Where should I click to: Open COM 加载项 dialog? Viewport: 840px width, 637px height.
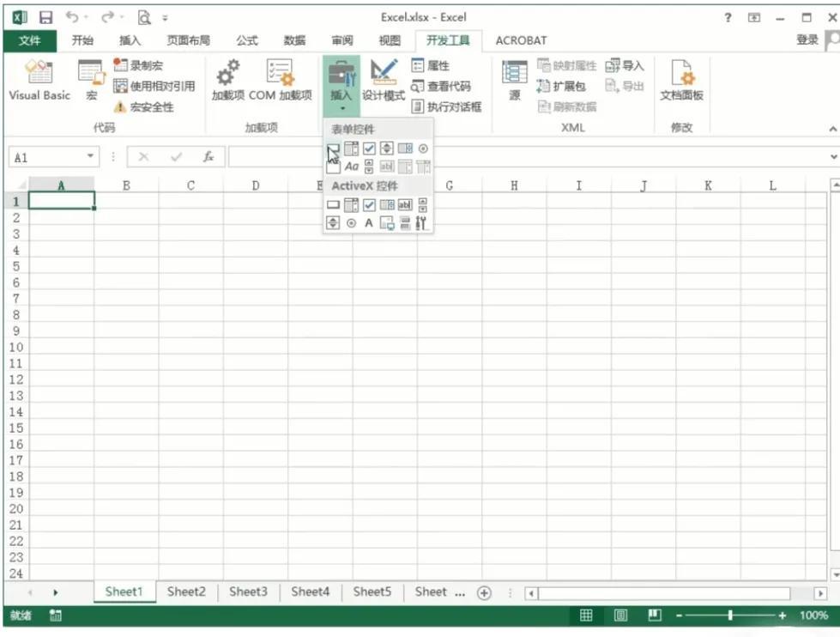281,81
